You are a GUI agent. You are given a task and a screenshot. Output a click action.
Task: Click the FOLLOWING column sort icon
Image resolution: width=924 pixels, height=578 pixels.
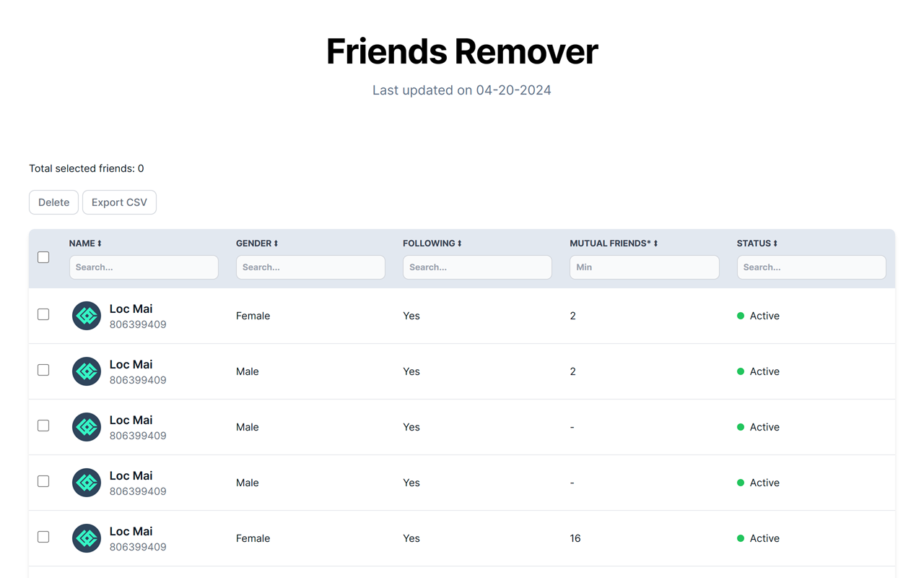click(x=460, y=243)
